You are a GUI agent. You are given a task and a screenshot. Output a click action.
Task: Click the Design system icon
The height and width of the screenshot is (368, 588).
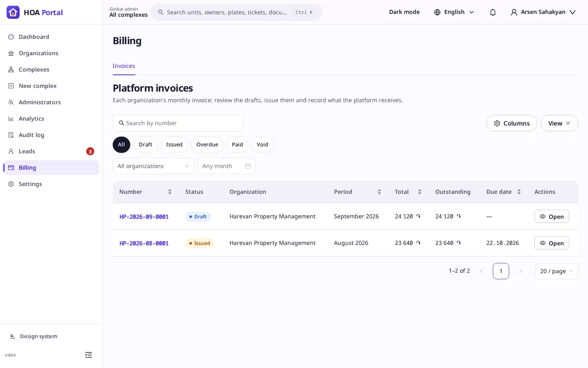(x=12, y=336)
